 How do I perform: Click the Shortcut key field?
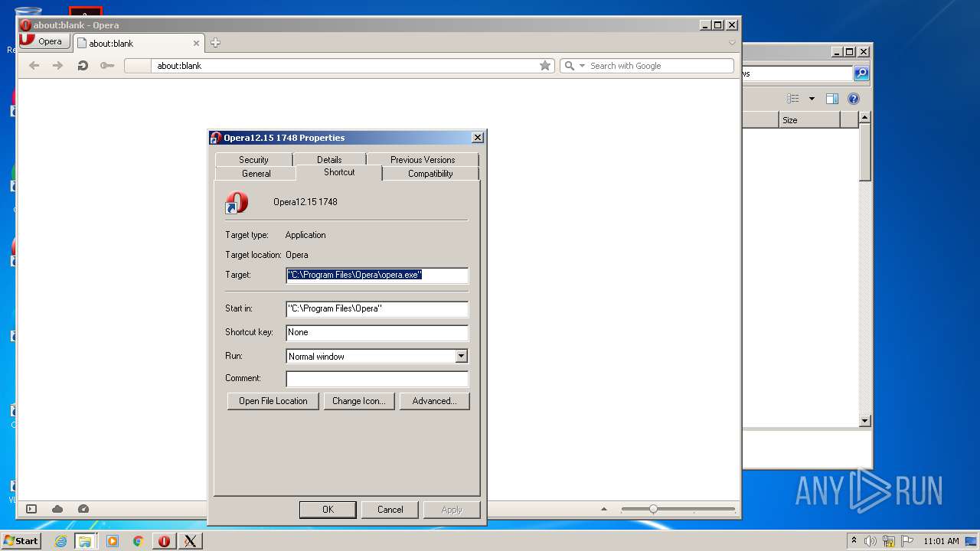[377, 332]
